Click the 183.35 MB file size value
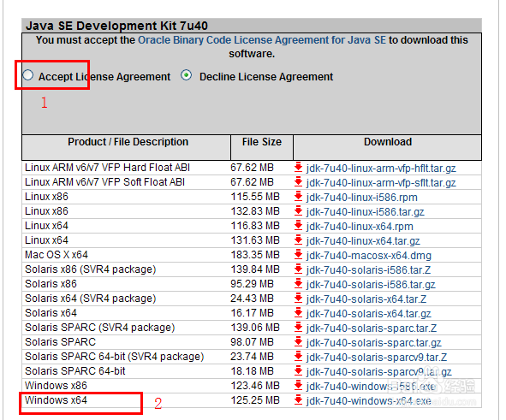 click(x=255, y=255)
